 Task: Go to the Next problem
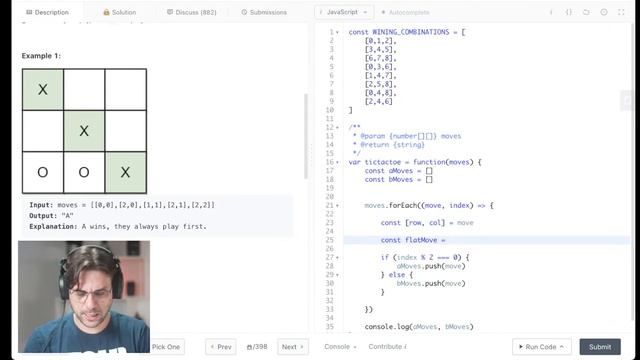293,347
